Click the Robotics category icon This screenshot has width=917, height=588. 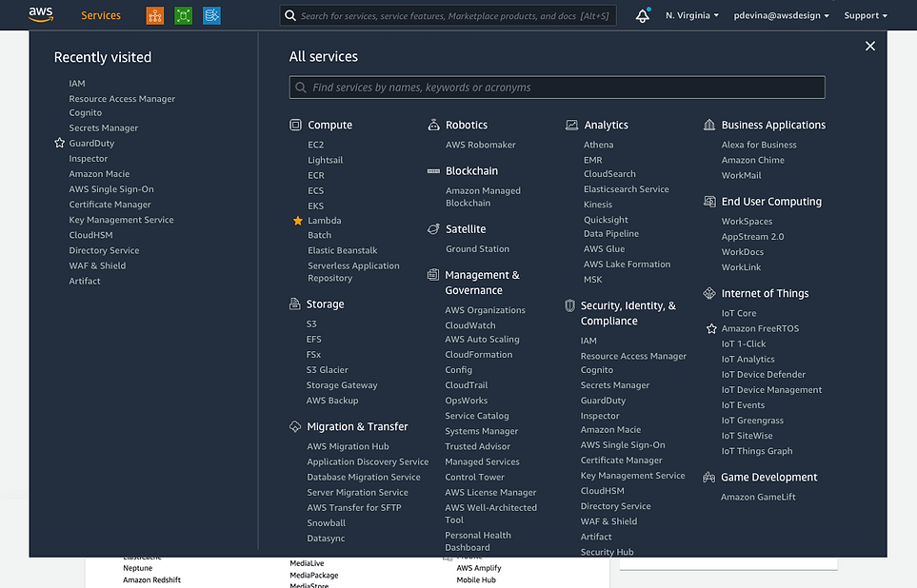(x=433, y=125)
